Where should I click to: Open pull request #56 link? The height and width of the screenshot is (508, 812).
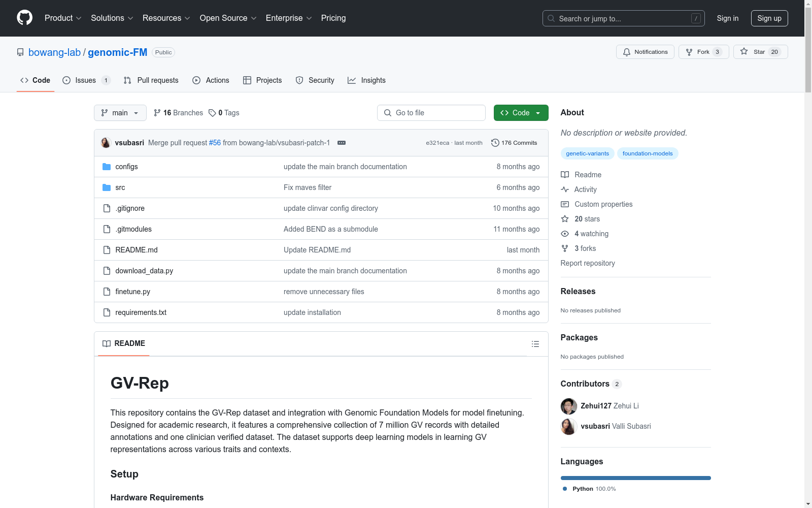click(215, 143)
